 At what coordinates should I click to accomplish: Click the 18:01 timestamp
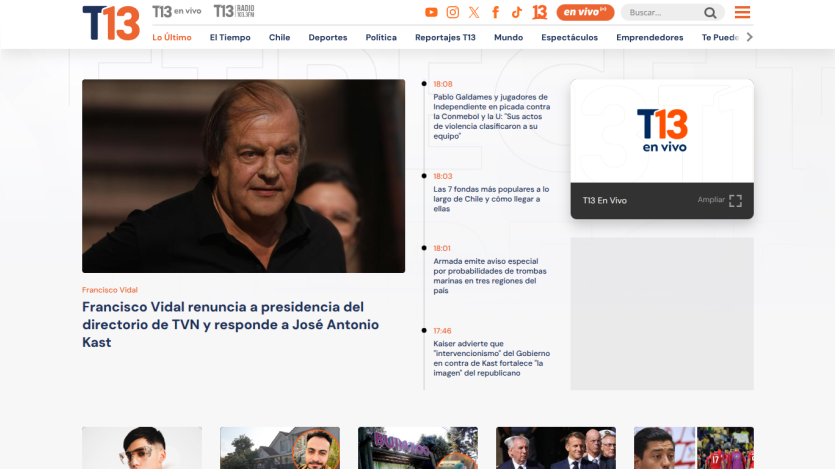pos(441,248)
